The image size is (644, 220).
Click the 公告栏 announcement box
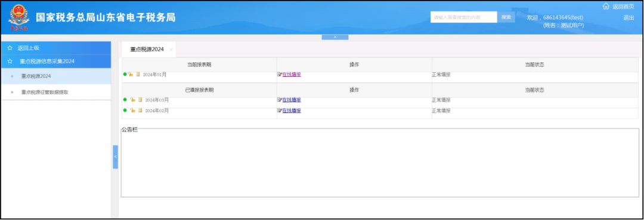click(x=379, y=163)
